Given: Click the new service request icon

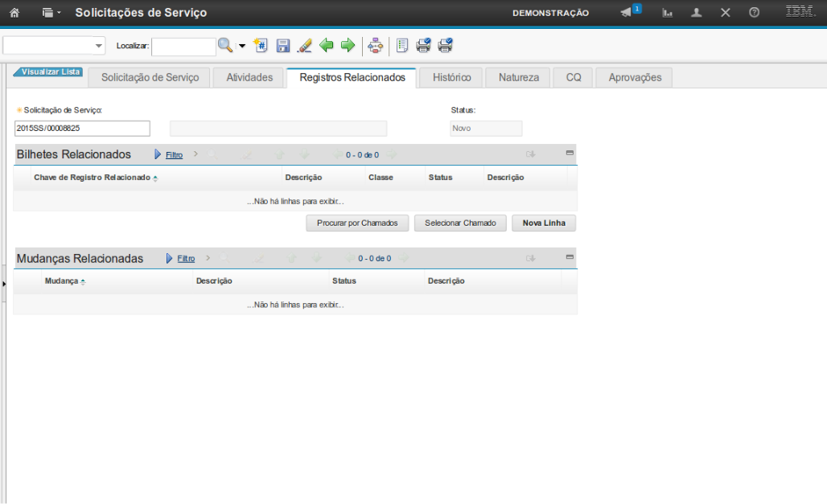Looking at the screenshot, I should (x=261, y=46).
